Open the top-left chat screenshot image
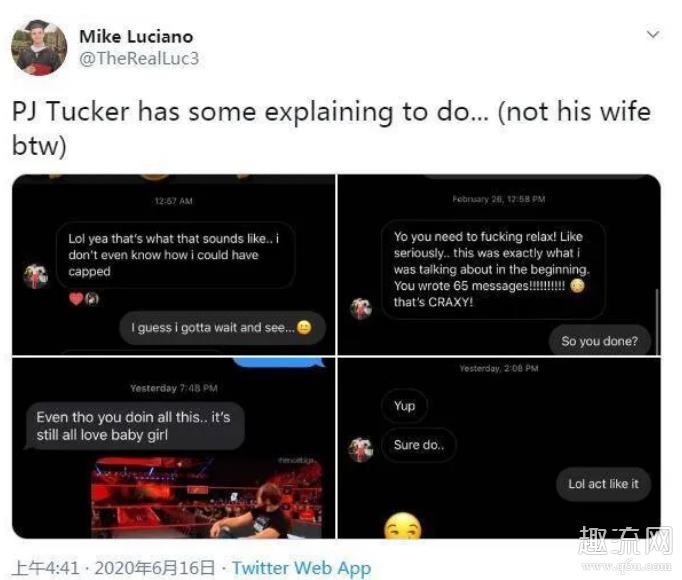 pyautogui.click(x=174, y=265)
